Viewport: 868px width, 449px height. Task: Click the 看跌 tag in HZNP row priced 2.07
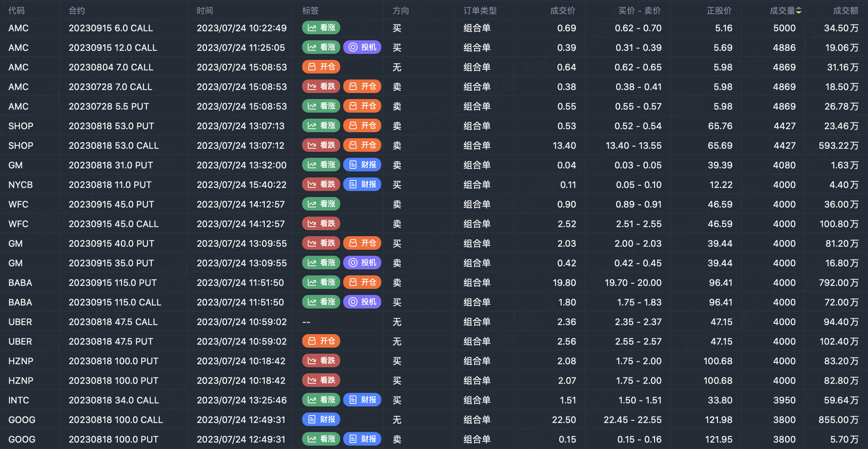pos(321,380)
